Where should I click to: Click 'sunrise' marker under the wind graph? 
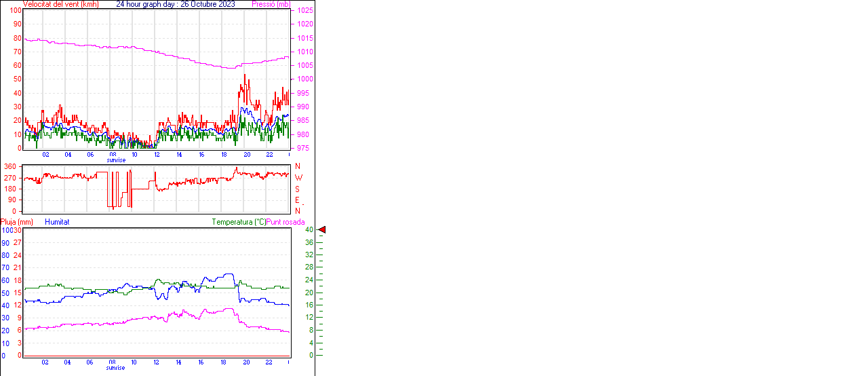pos(116,160)
